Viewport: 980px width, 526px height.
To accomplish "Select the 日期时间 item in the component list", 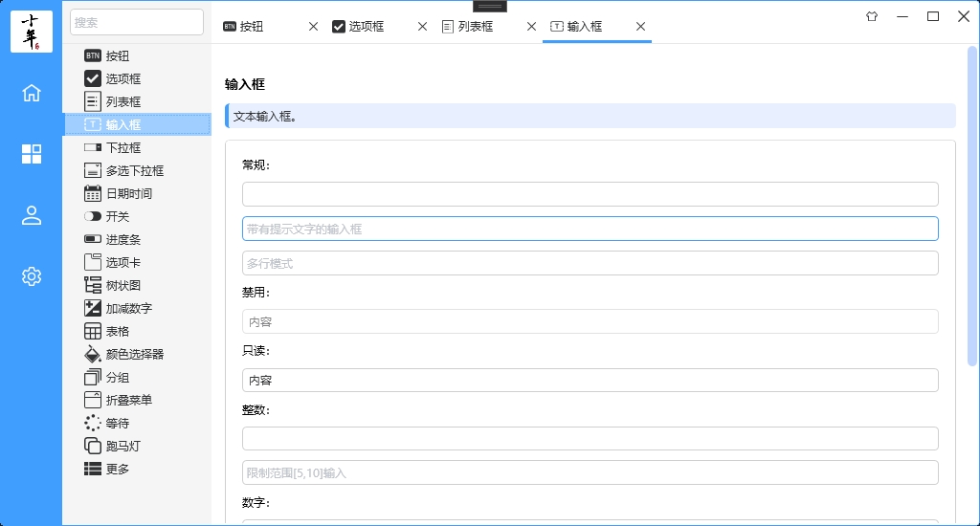I will [137, 193].
